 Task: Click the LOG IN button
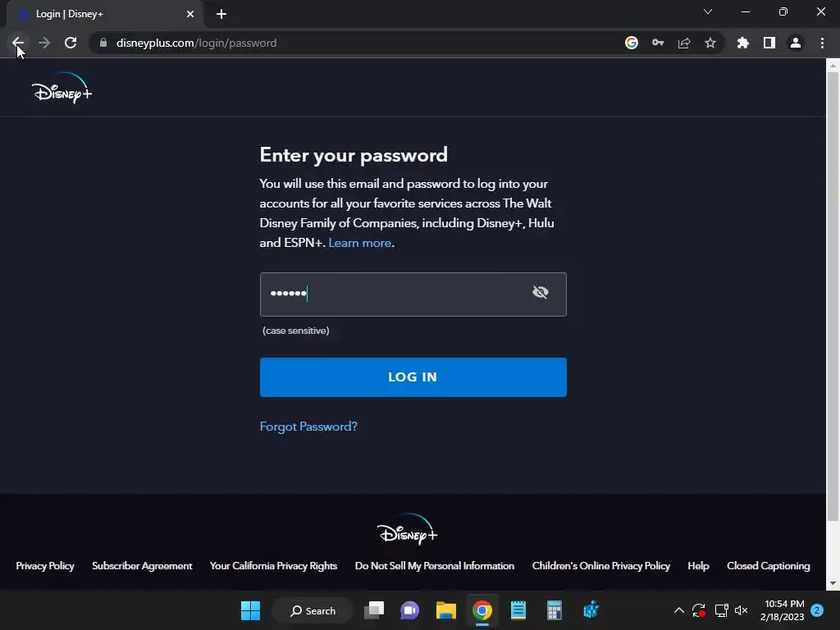pos(413,377)
